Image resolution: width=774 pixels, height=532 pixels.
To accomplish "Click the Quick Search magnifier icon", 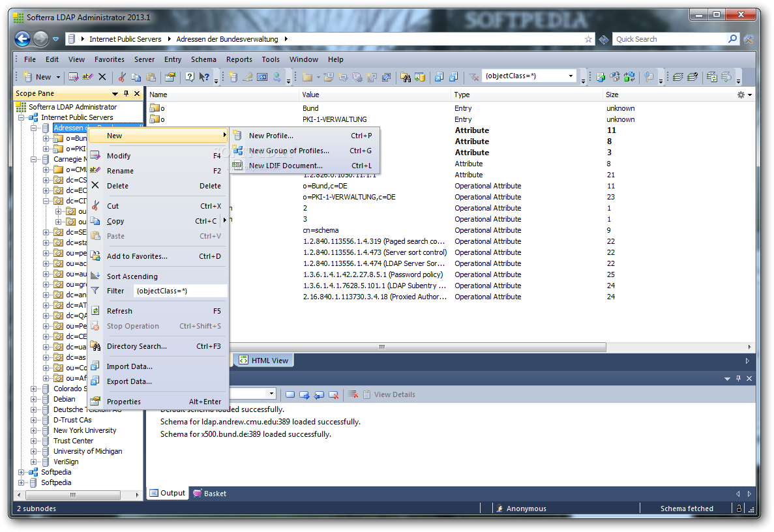I will pyautogui.click(x=732, y=39).
